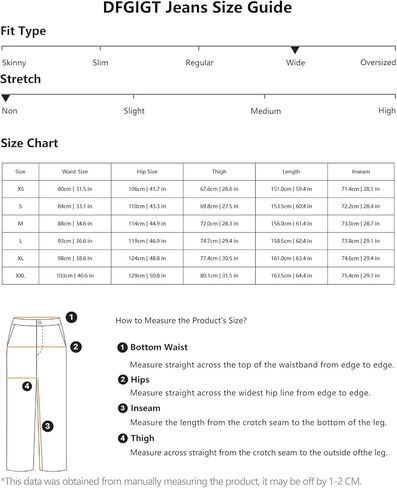Screen dimensions: 397x488
Task: Click the pants illustration diagram
Action: point(37,394)
